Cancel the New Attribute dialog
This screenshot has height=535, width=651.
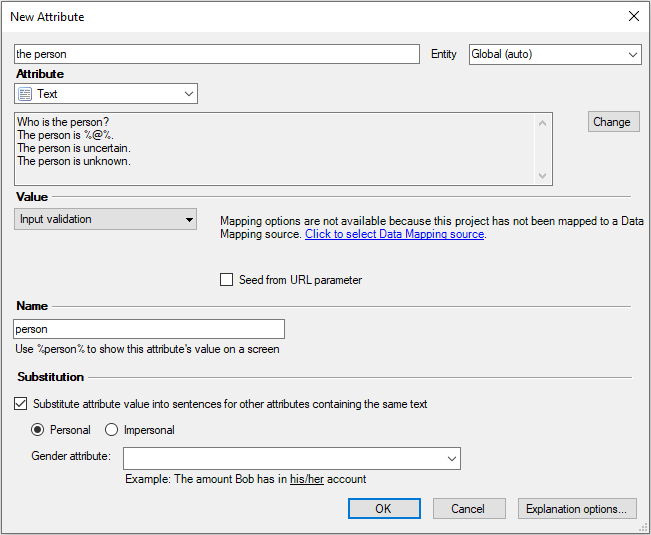click(468, 508)
